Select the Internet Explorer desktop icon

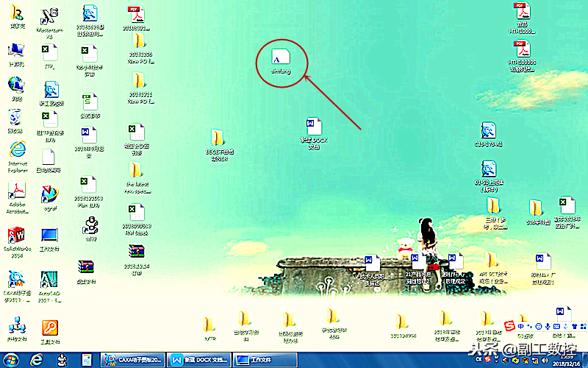(17, 157)
